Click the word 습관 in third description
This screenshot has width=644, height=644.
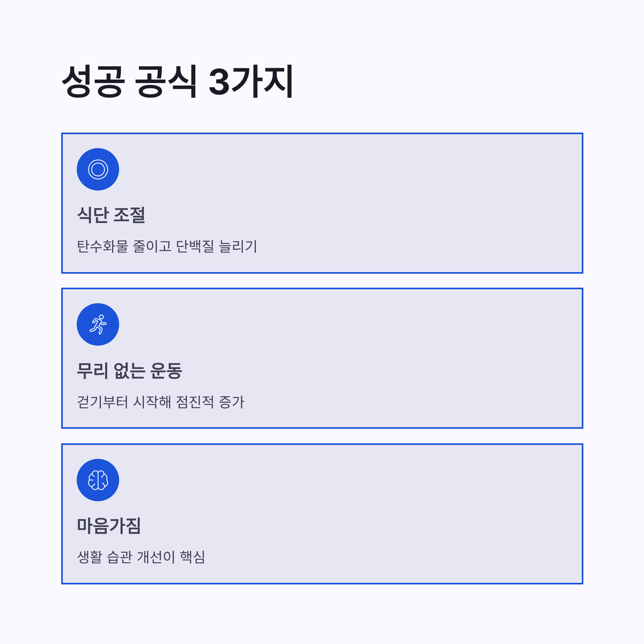tap(119, 557)
